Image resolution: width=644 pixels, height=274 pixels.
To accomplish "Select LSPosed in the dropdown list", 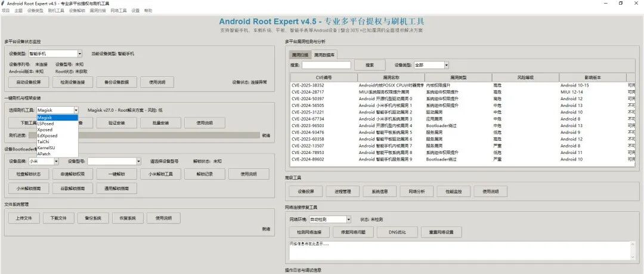I will point(57,124).
